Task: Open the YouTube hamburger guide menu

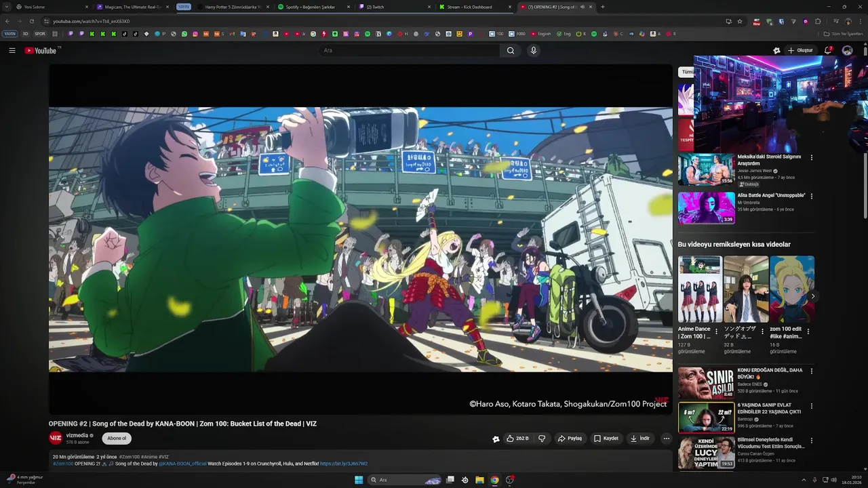Action: click(x=12, y=50)
